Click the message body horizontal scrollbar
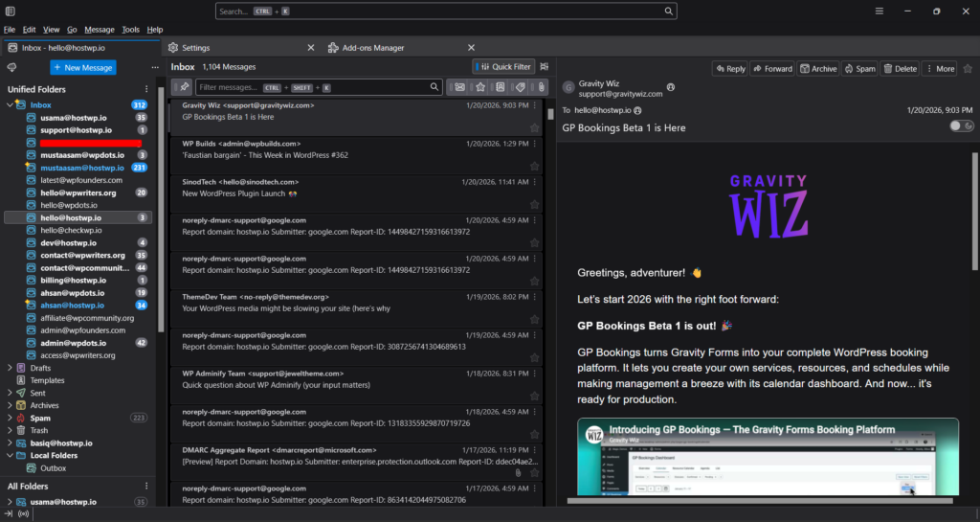The width and height of the screenshot is (980, 522). click(760, 501)
